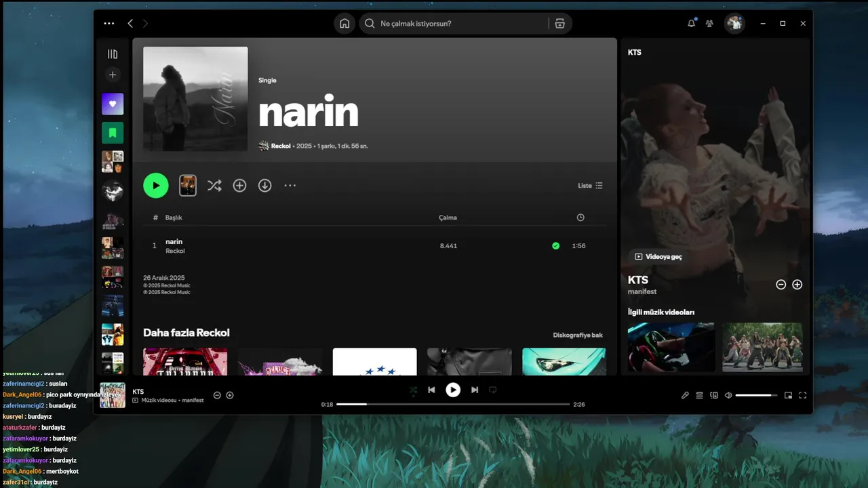The image size is (868, 488).
Task: Open the play queue icon
Action: 700,395
